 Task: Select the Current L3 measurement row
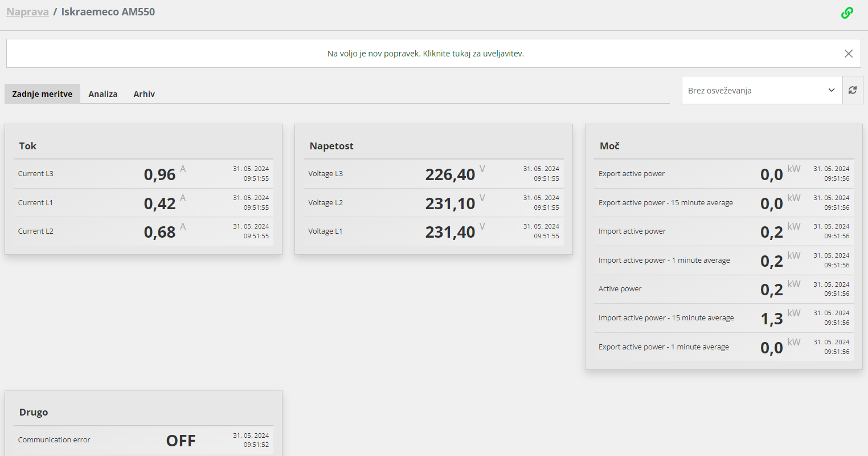144,174
